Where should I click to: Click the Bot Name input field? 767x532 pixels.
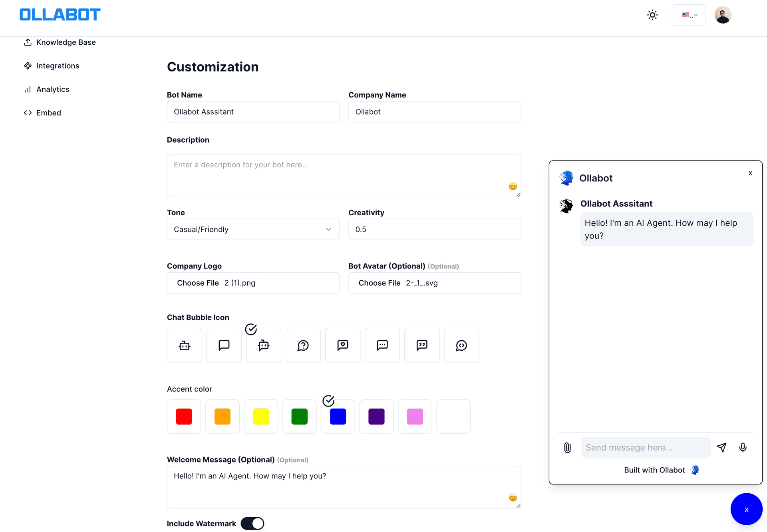point(253,112)
